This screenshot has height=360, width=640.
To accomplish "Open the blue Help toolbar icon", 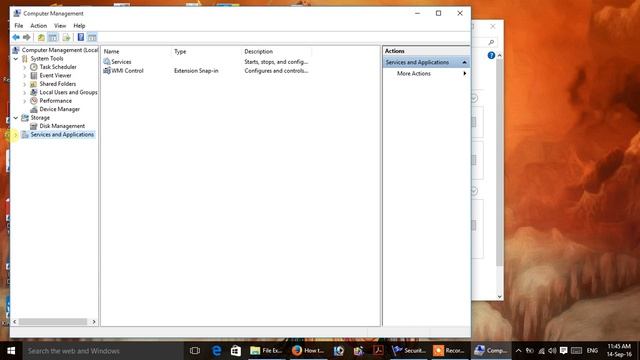I will (x=81, y=38).
